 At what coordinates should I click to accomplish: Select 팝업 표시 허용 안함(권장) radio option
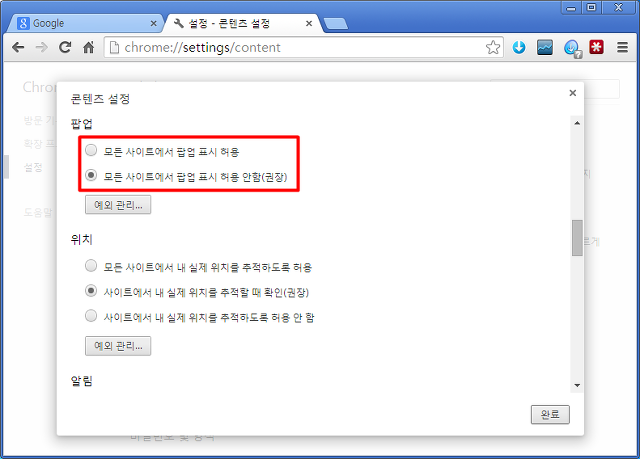point(91,175)
